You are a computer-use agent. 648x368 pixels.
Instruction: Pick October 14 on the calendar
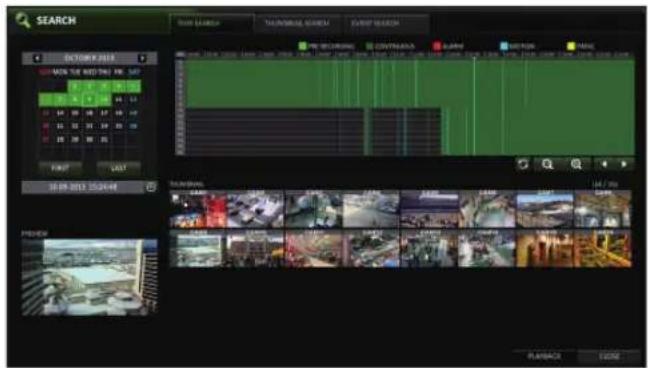(60, 113)
